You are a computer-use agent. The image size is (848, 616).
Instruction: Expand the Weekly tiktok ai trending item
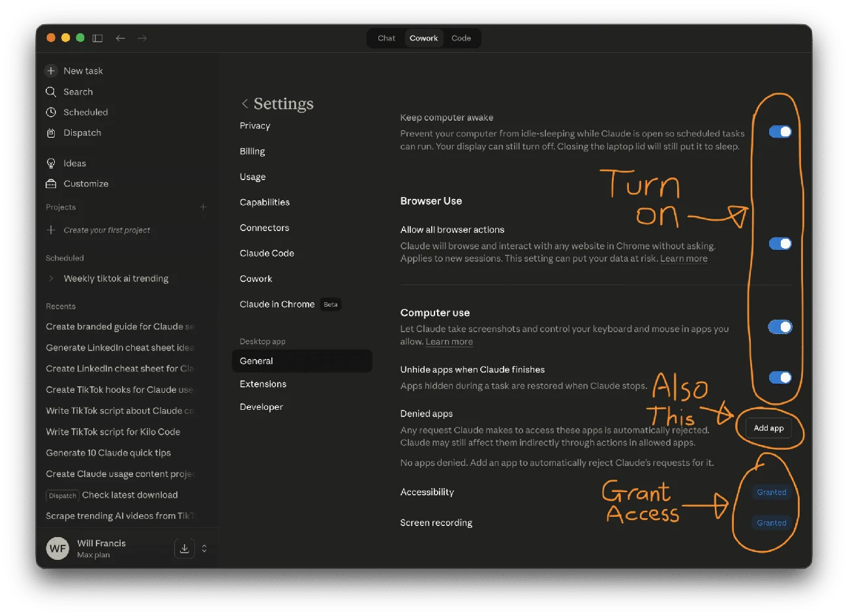pyautogui.click(x=52, y=279)
